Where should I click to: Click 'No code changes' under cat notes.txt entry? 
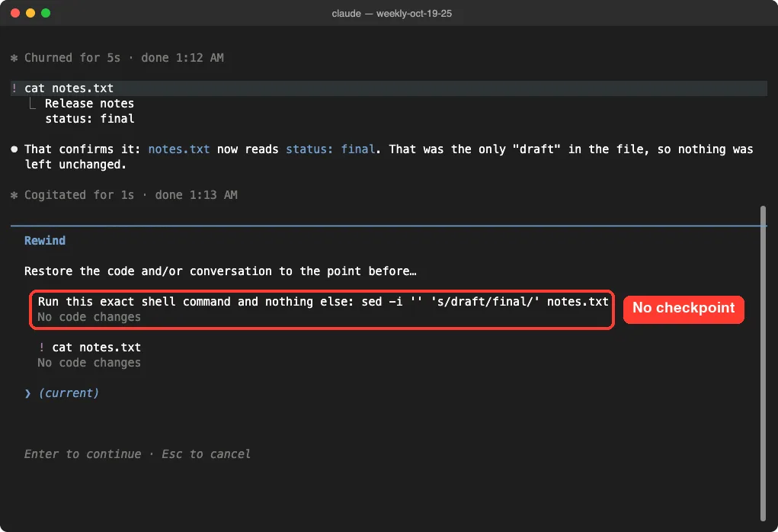click(x=89, y=363)
